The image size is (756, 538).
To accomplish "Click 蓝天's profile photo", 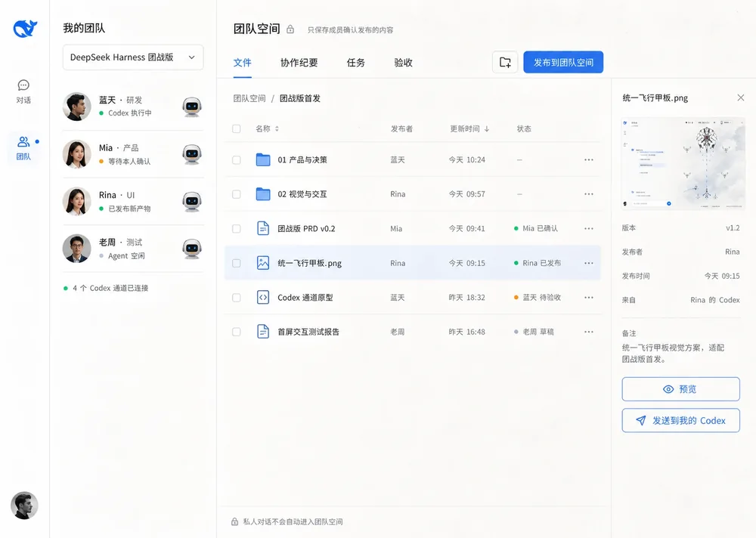I will pyautogui.click(x=77, y=107).
